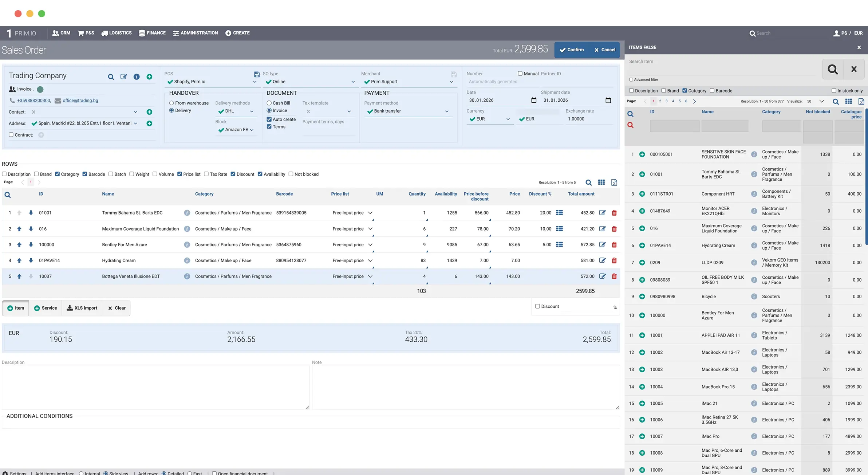Confirm the sales order
Viewport: 868px width, 475px height.
(x=572, y=50)
